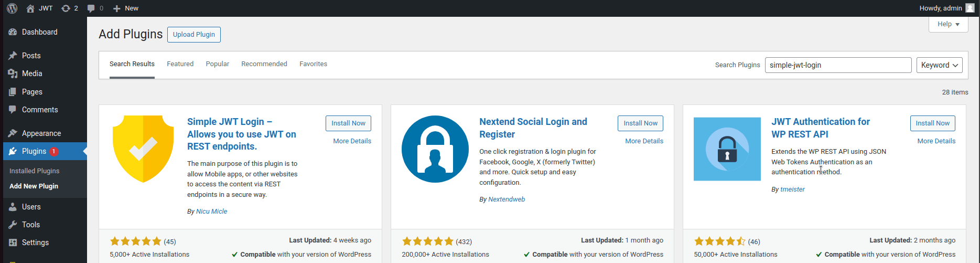The height and width of the screenshot is (263, 980).
Task: Open author Nicu Micle link
Action: [212, 212]
